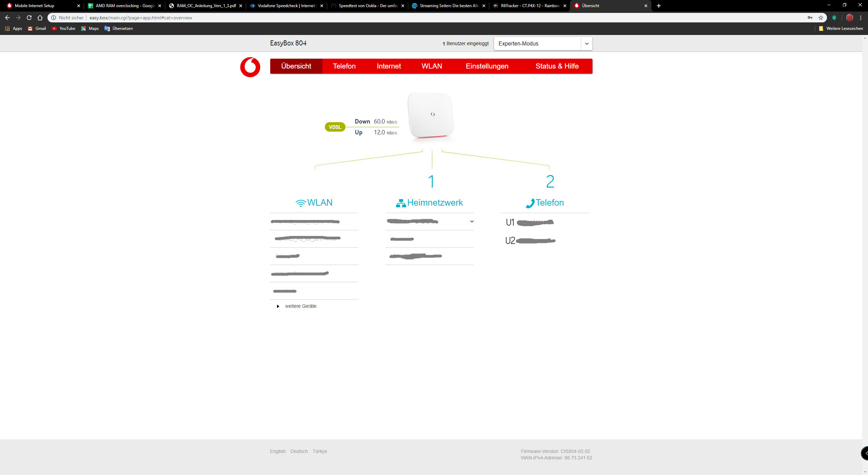
Task: Expand first Heimnetzwerk device chevron
Action: (472, 222)
